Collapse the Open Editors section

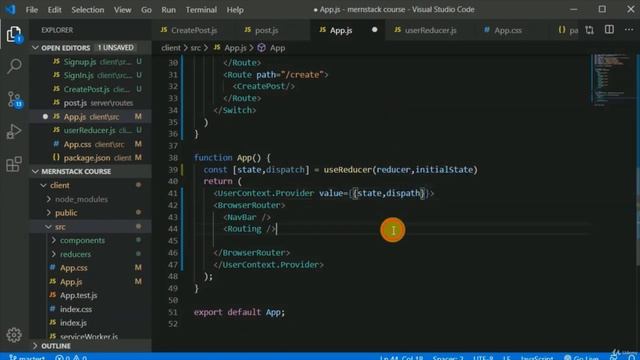tap(35, 48)
